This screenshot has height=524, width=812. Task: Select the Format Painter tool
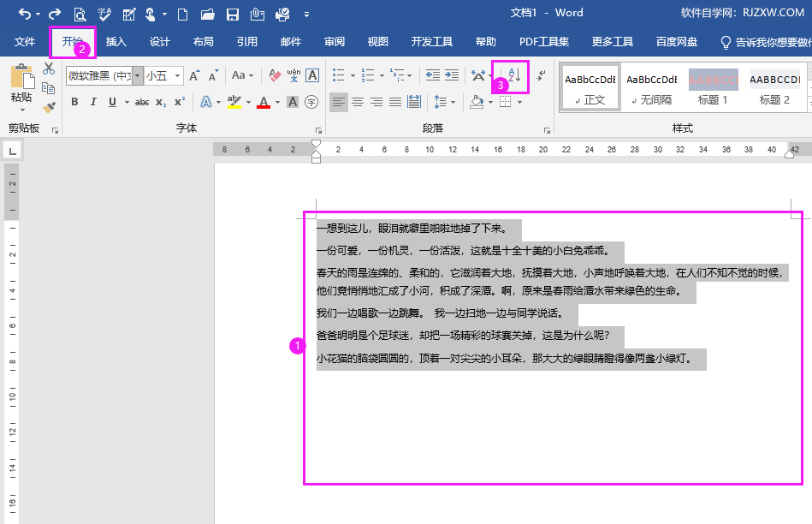(48, 108)
